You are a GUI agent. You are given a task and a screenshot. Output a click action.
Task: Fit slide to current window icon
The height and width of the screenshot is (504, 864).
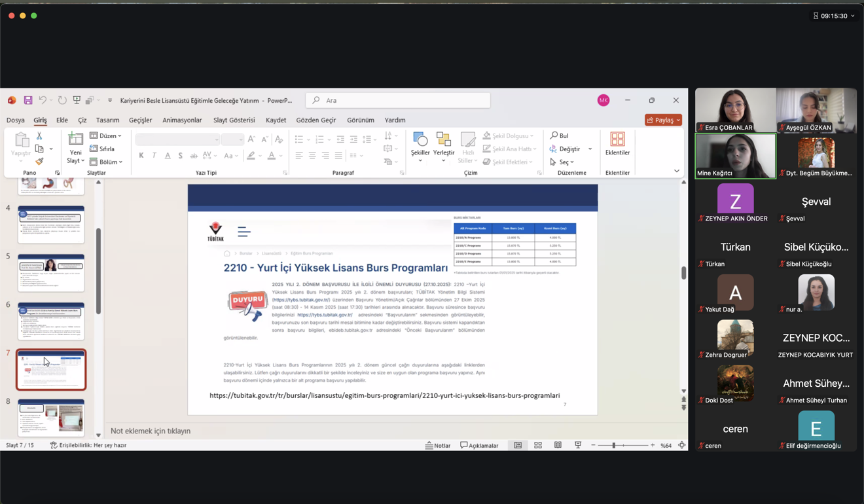[x=681, y=445]
